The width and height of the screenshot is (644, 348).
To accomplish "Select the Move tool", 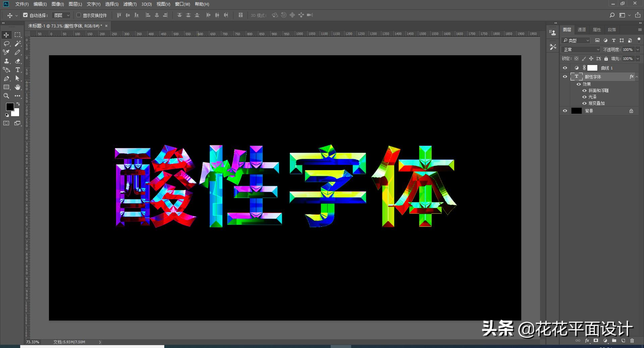I will point(6,34).
